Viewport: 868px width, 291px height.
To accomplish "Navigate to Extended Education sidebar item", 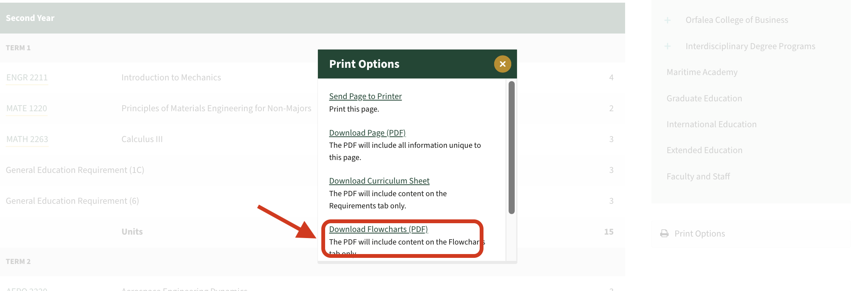I will click(x=704, y=150).
